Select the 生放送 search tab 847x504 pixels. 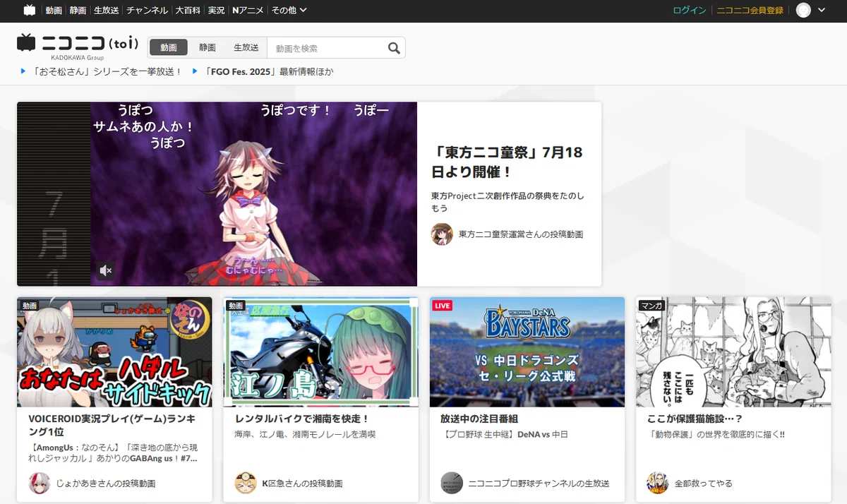tap(246, 47)
